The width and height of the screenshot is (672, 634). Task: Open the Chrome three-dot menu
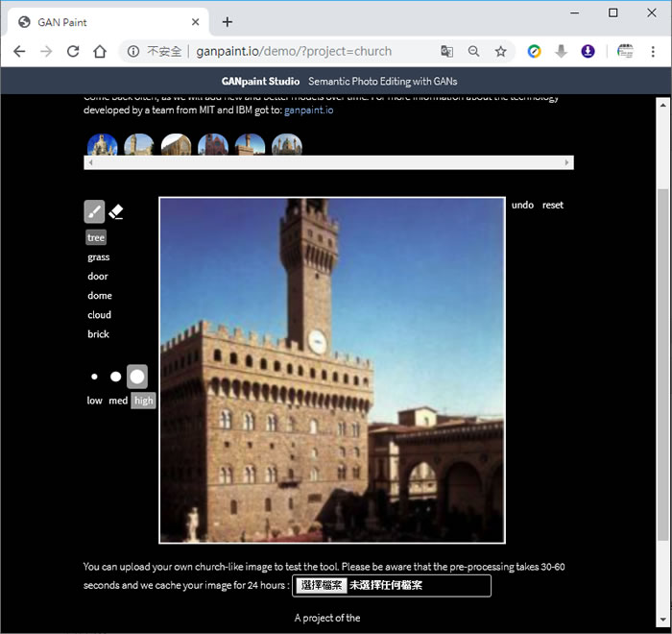653,52
